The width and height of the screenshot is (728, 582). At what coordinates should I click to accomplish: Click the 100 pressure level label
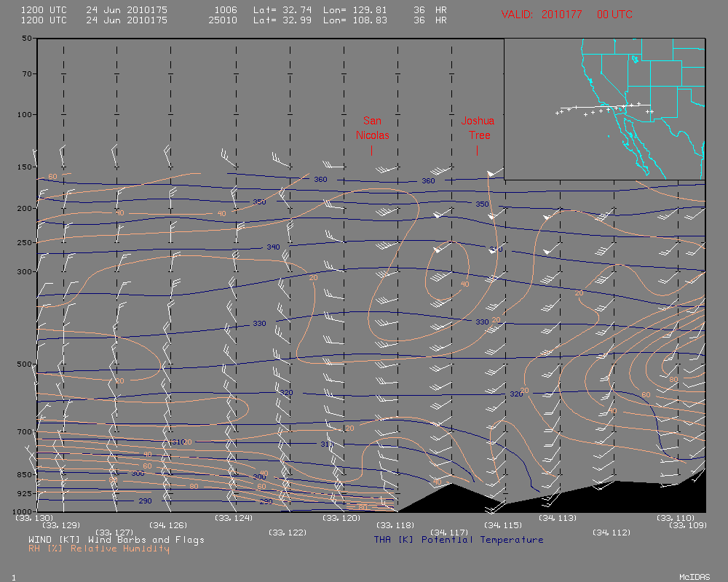click(25, 114)
